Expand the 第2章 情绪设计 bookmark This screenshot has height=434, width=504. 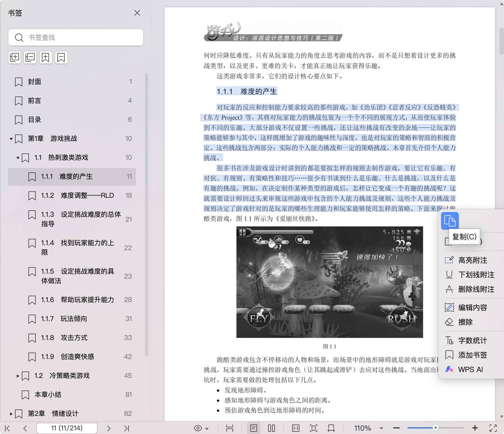pos(11,414)
